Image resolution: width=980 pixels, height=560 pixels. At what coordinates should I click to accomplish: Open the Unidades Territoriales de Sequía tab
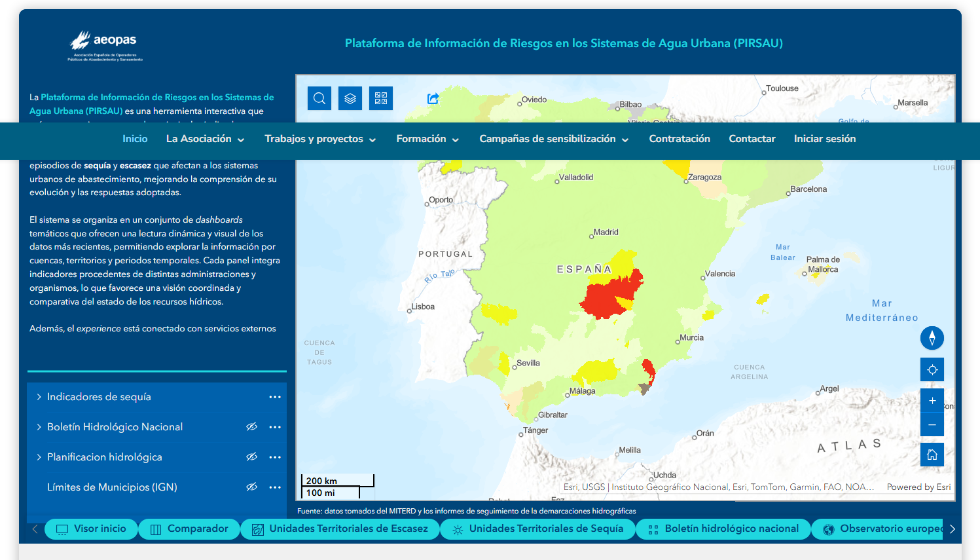pyautogui.click(x=537, y=529)
